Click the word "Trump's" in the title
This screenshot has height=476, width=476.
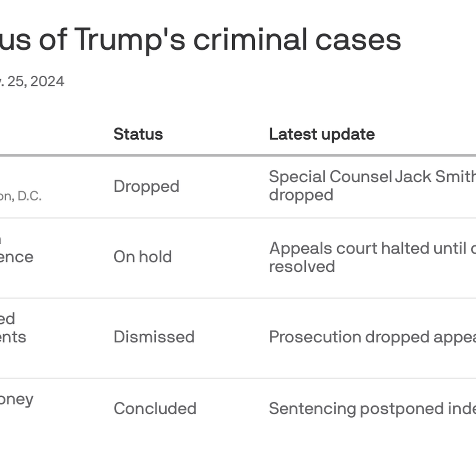tap(130, 40)
